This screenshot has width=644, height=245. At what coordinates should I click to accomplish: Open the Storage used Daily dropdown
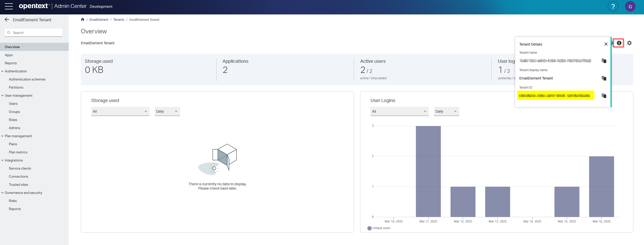pyautogui.click(x=167, y=111)
